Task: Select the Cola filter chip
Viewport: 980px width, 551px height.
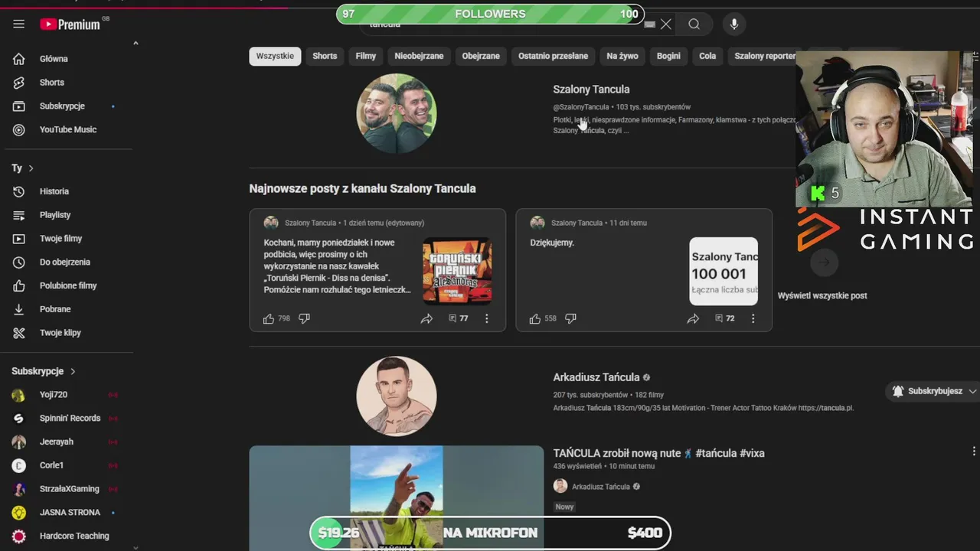Action: tap(707, 56)
